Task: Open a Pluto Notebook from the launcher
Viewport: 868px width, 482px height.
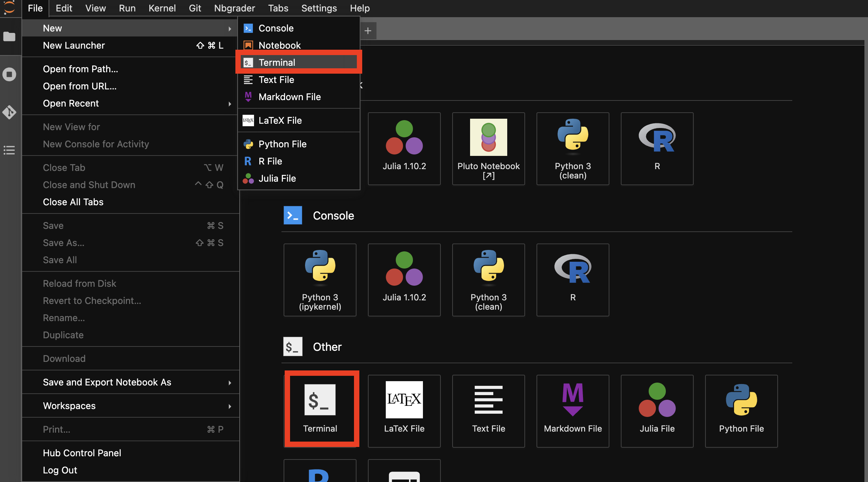Action: click(488, 149)
